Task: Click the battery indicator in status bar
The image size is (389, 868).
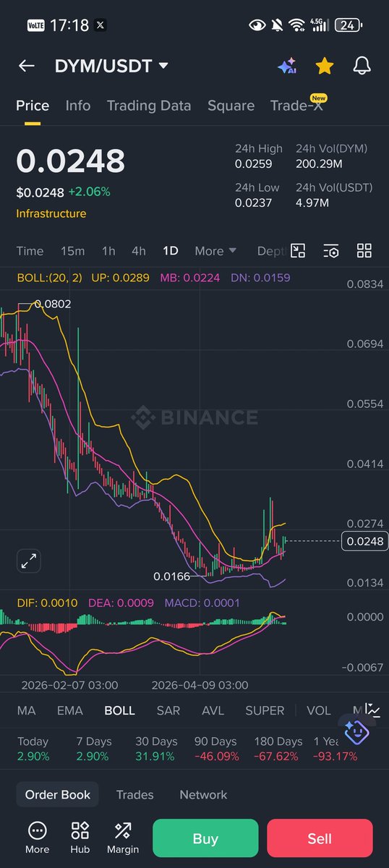Action: pyautogui.click(x=349, y=25)
